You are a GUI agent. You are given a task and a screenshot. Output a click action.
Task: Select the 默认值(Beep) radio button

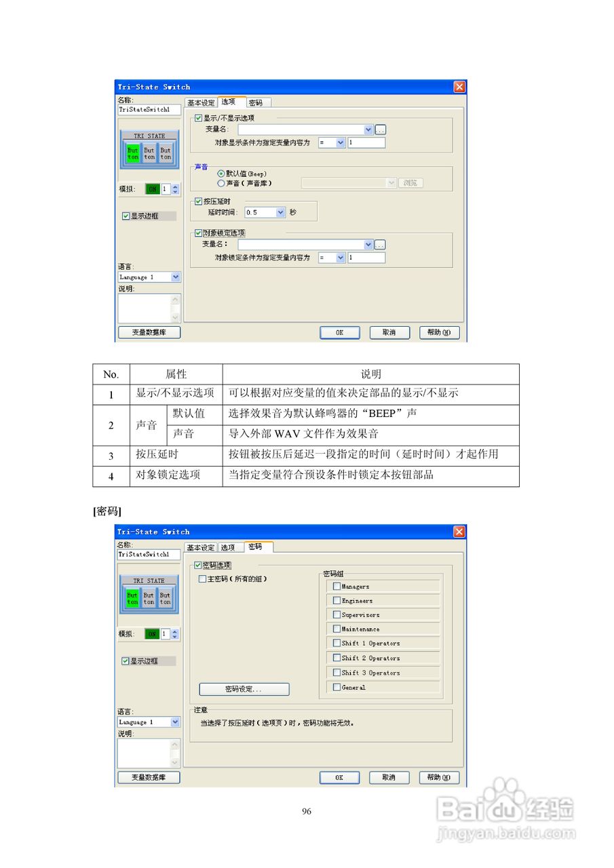(220, 173)
